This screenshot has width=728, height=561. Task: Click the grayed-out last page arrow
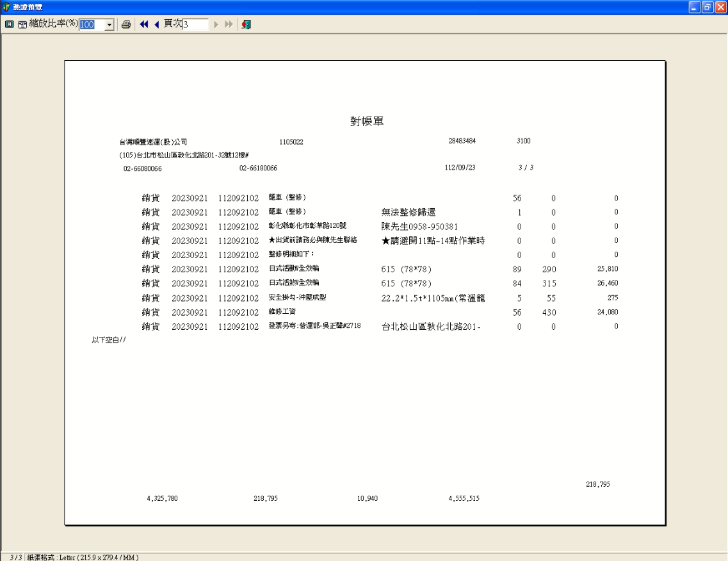click(x=228, y=24)
